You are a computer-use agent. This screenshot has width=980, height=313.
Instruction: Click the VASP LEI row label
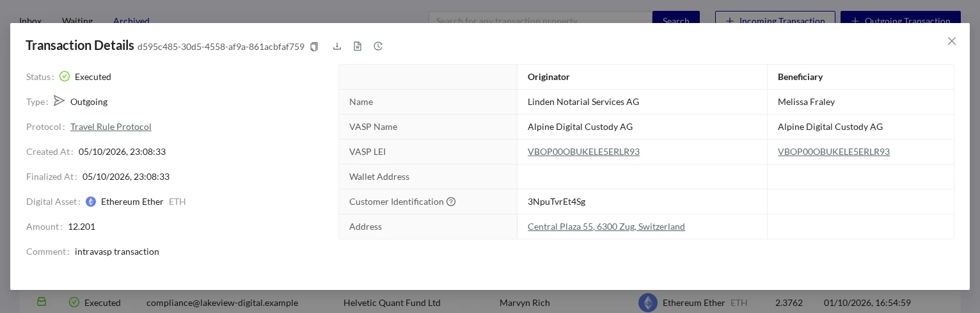(367, 152)
